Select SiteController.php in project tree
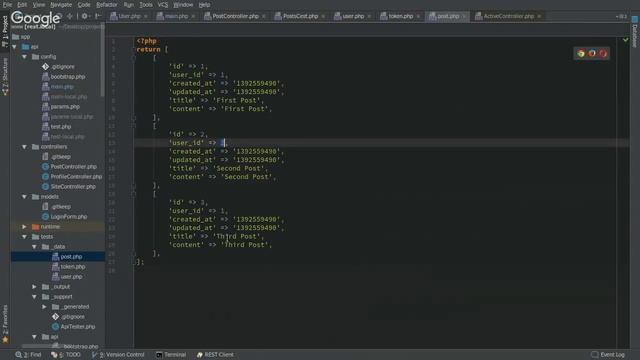The height and width of the screenshot is (360, 640). [x=69, y=187]
